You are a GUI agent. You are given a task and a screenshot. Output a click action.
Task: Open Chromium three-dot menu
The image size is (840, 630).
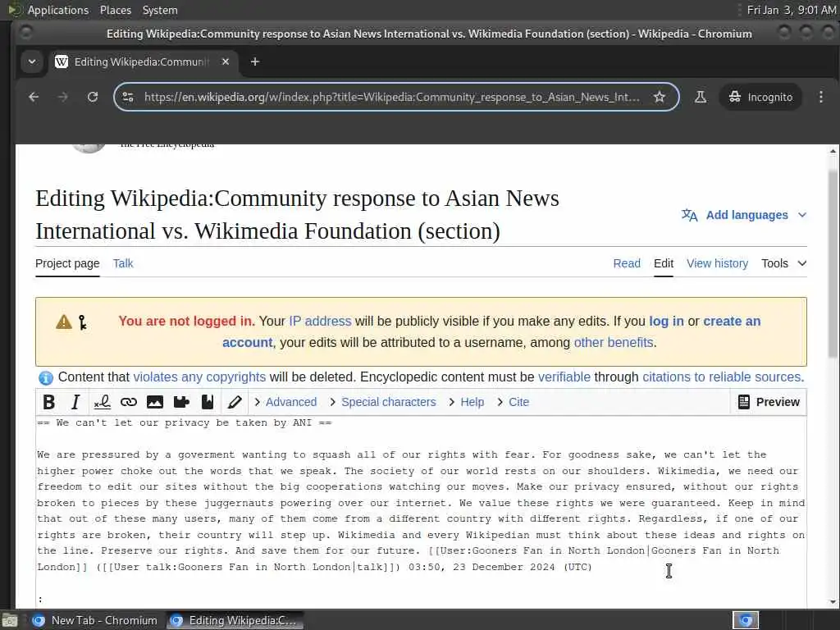[820, 97]
